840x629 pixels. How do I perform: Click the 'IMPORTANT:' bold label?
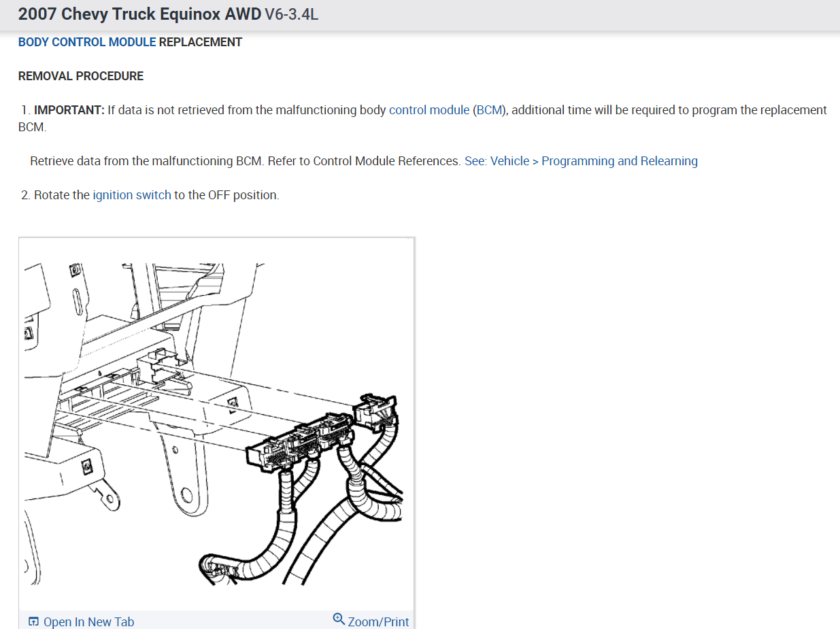point(69,110)
